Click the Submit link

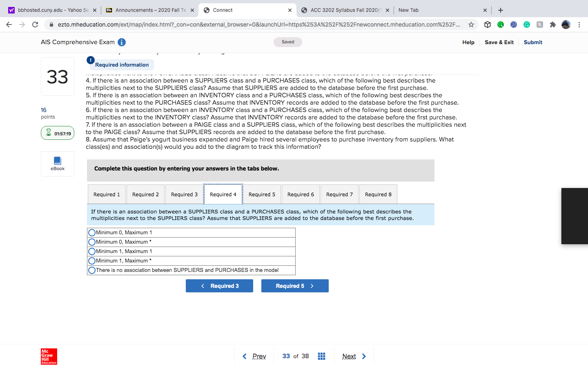[x=532, y=42]
